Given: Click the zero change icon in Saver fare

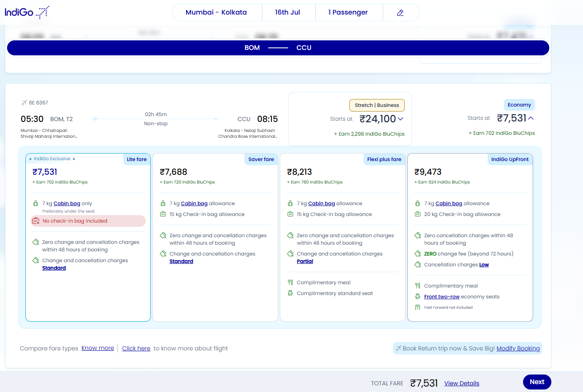Looking at the screenshot, I should (x=163, y=236).
